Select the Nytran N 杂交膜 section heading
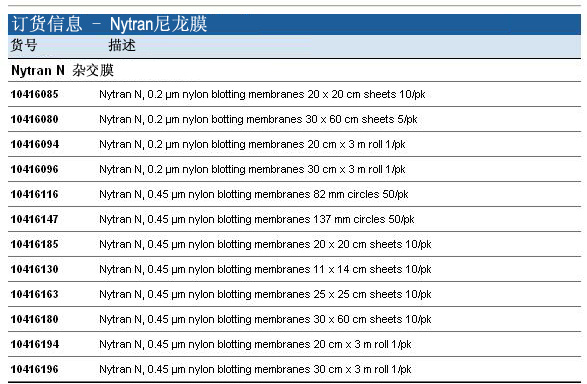Image resolution: width=587 pixels, height=384 pixels. click(63, 70)
